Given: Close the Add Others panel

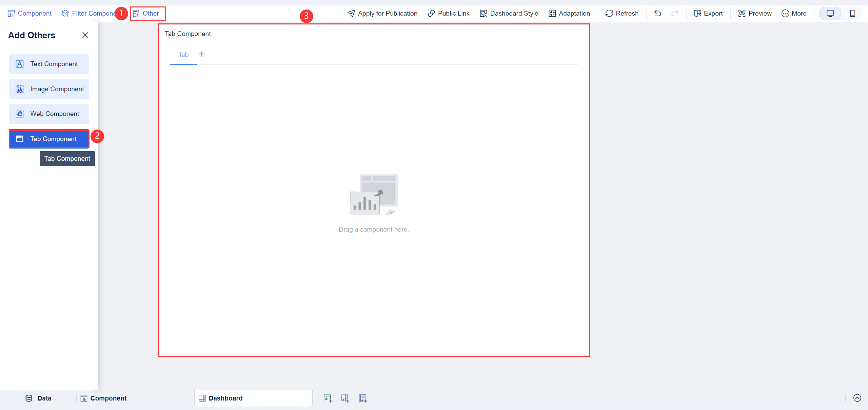Looking at the screenshot, I should tap(85, 35).
